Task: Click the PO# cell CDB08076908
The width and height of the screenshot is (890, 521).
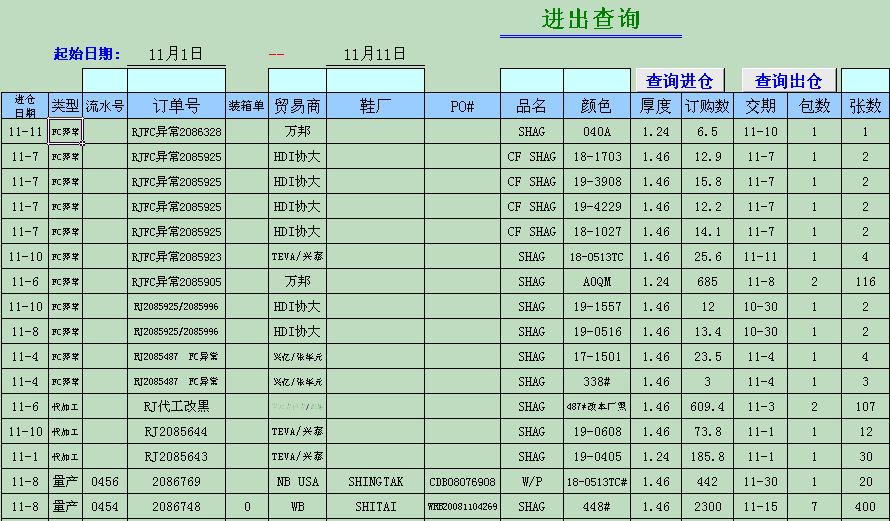Action: tap(462, 482)
